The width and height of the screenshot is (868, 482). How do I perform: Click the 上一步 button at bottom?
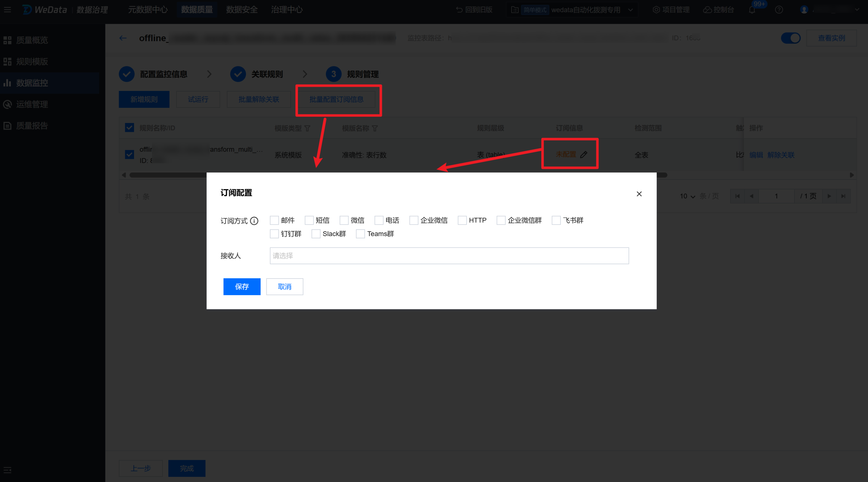[x=140, y=468]
